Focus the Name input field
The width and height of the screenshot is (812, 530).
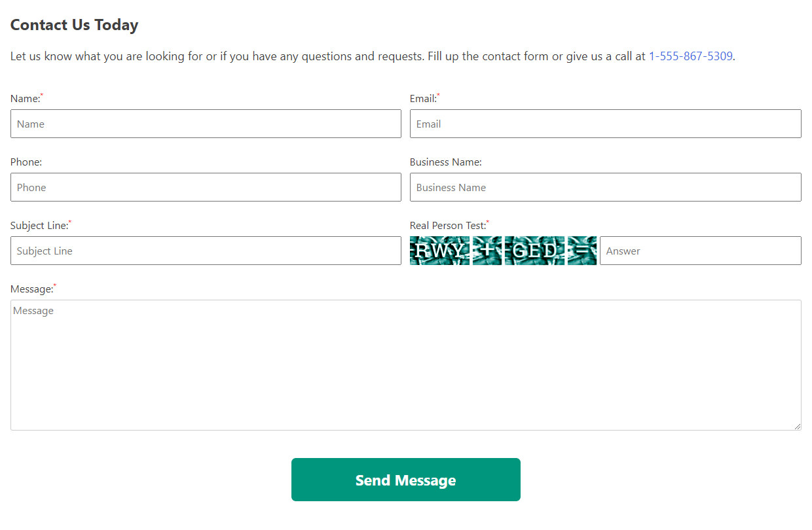pyautogui.click(x=206, y=124)
